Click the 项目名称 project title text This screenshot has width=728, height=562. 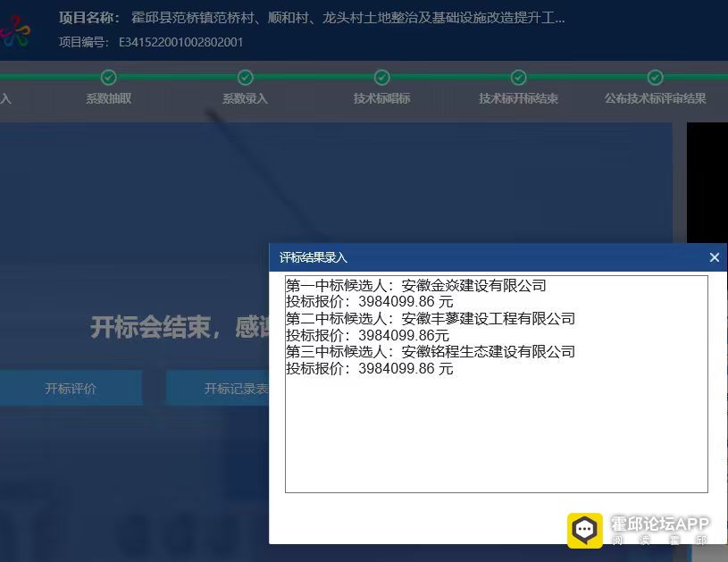click(x=311, y=18)
